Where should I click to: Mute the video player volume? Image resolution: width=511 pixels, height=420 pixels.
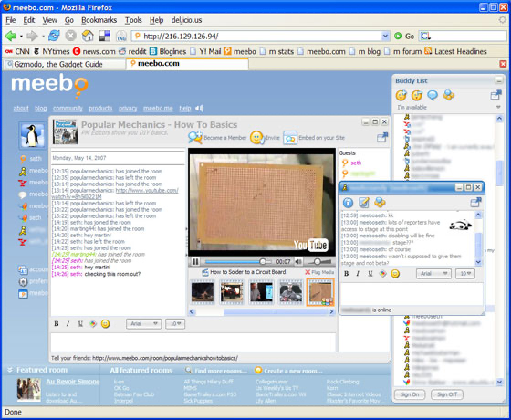(x=298, y=261)
